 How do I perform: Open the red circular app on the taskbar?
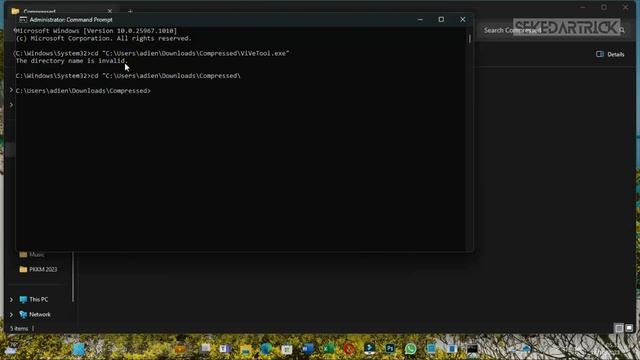pyautogui.click(x=349, y=349)
